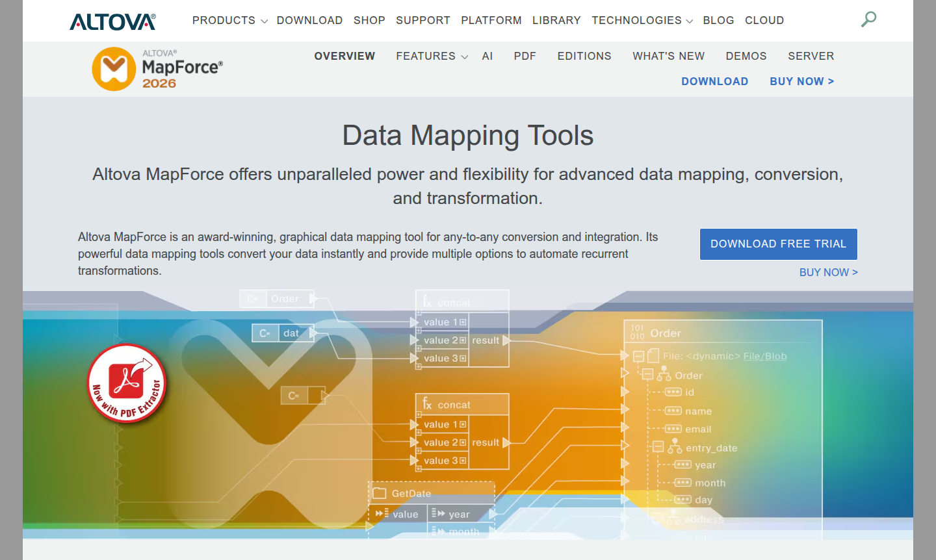This screenshot has width=936, height=560.
Task: Click the 'Now with PDF Extractor' badge
Action: (x=127, y=383)
